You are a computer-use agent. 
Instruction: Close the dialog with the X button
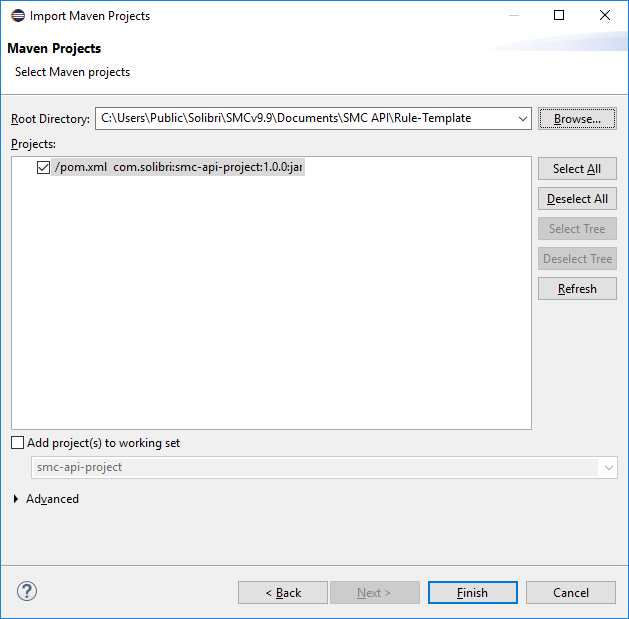(x=604, y=16)
